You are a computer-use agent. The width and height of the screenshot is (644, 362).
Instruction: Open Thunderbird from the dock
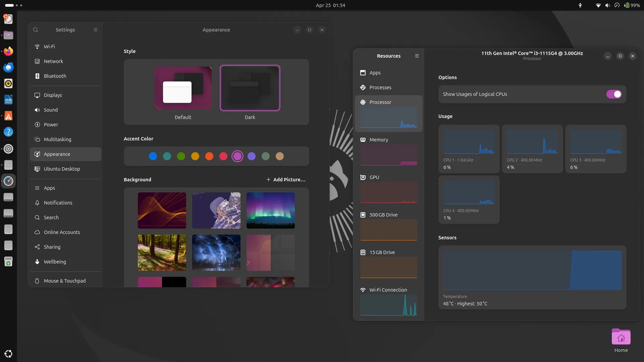[8, 67]
